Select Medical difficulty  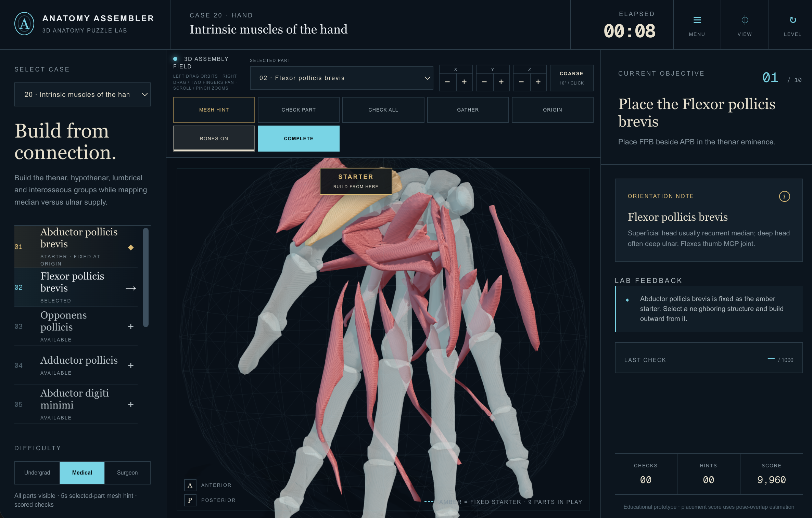(x=82, y=472)
